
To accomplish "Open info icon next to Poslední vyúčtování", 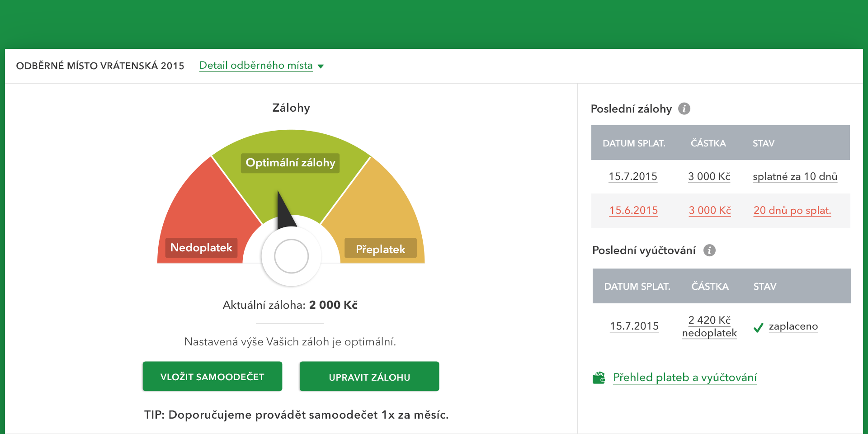I will 709,250.
